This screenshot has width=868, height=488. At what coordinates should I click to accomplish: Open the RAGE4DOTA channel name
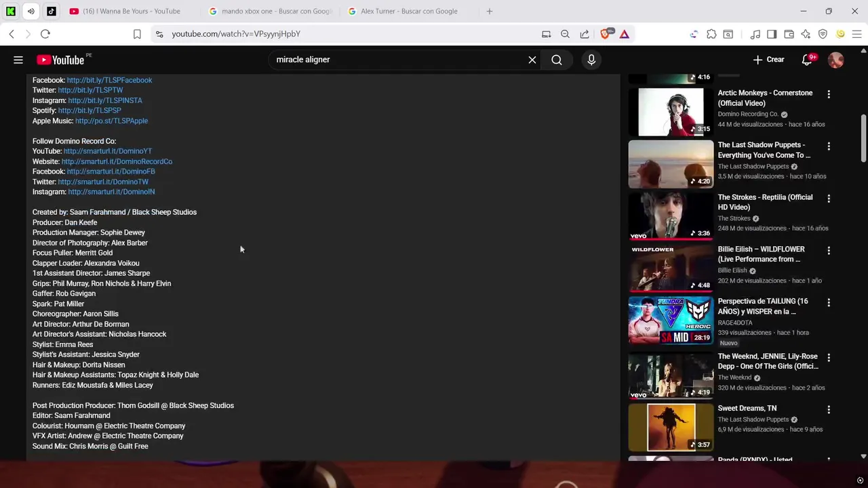tap(735, 323)
